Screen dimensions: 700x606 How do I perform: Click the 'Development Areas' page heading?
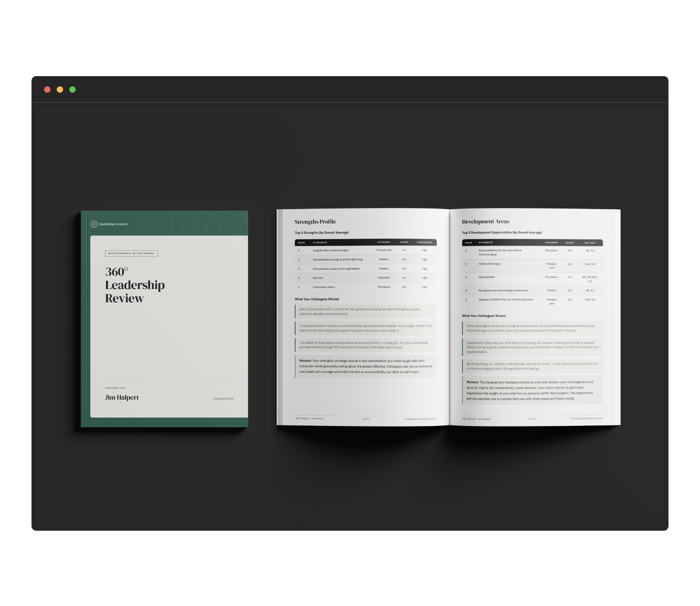coord(486,221)
